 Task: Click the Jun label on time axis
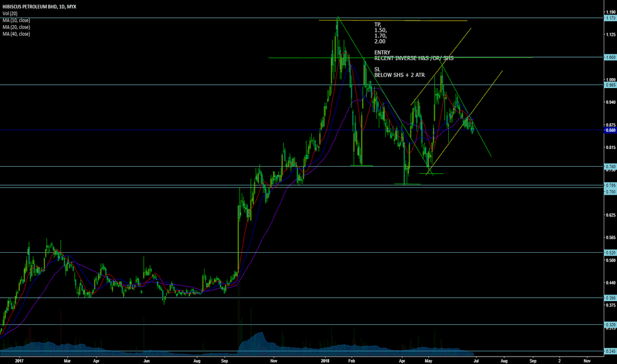tap(147, 361)
